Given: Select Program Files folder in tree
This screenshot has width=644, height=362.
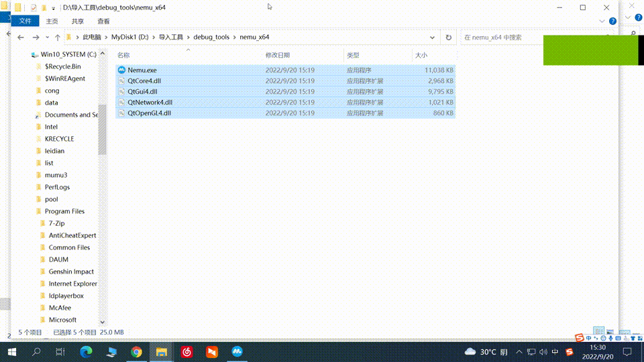Looking at the screenshot, I should (64, 211).
